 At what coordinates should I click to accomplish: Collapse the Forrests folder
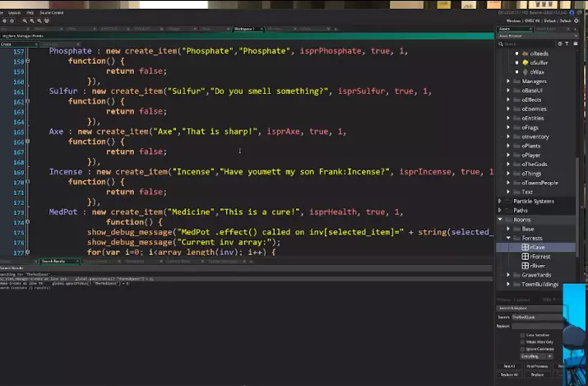pyautogui.click(x=508, y=238)
